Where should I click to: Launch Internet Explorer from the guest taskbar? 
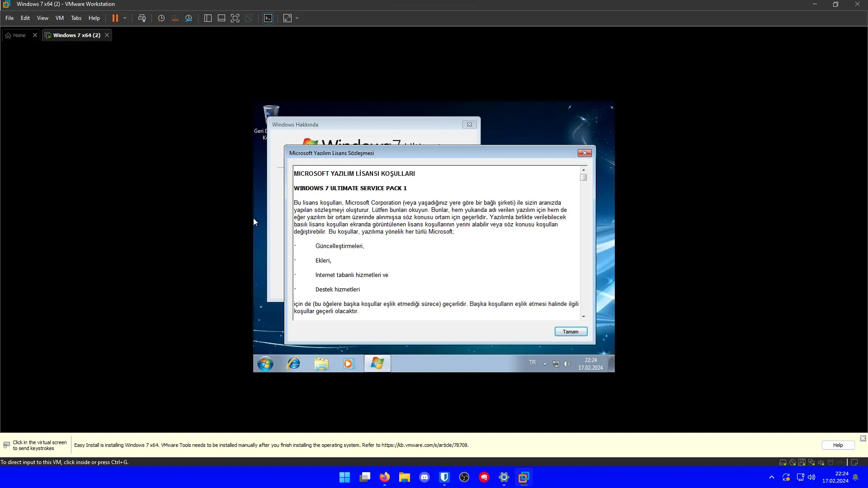click(294, 363)
